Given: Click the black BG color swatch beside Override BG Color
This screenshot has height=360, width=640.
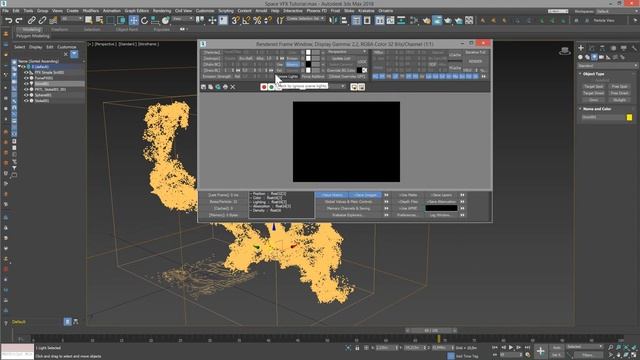Looking at the screenshot, I should click(359, 71).
